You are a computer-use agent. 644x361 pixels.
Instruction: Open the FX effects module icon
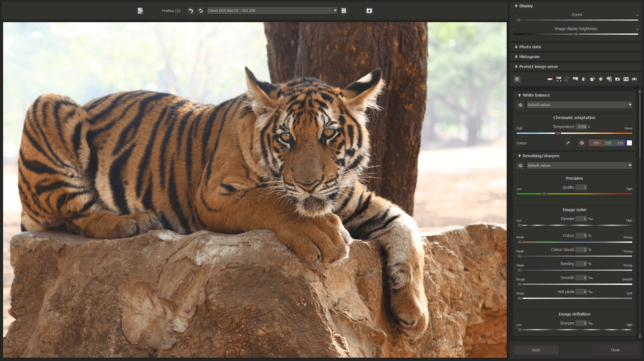[626, 79]
